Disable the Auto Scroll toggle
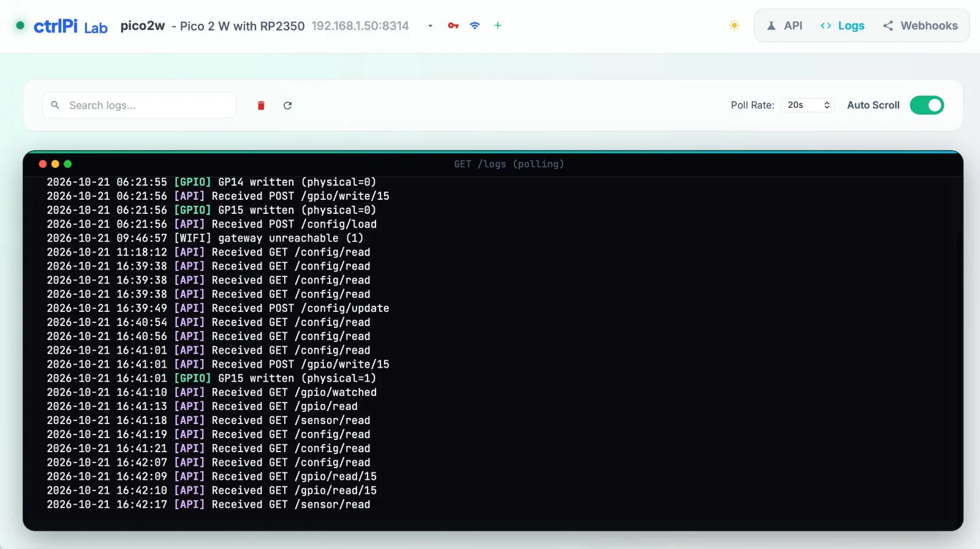This screenshot has width=980, height=549. [x=927, y=105]
